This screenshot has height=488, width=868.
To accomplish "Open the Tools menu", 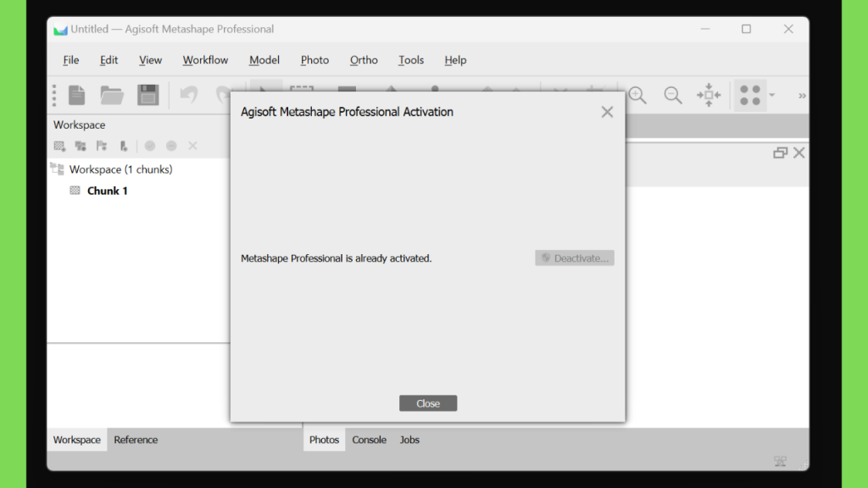I will (411, 60).
